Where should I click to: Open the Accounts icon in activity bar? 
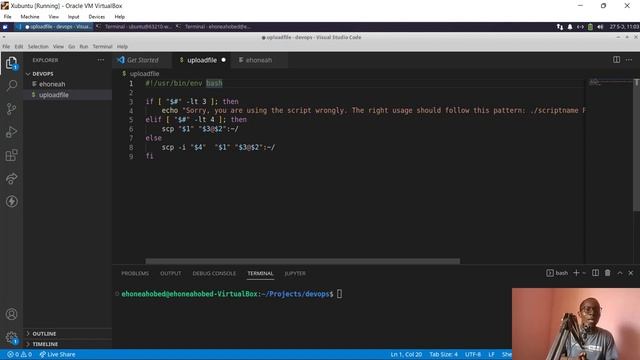(11, 314)
